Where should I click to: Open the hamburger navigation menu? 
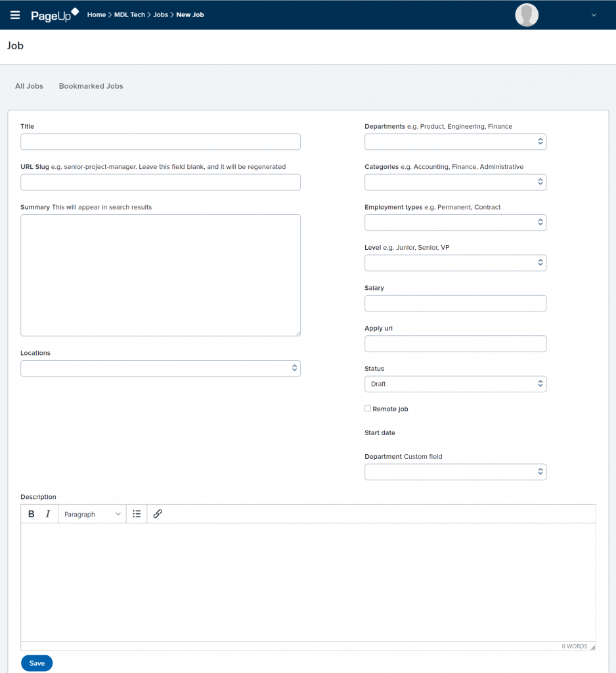click(x=15, y=15)
